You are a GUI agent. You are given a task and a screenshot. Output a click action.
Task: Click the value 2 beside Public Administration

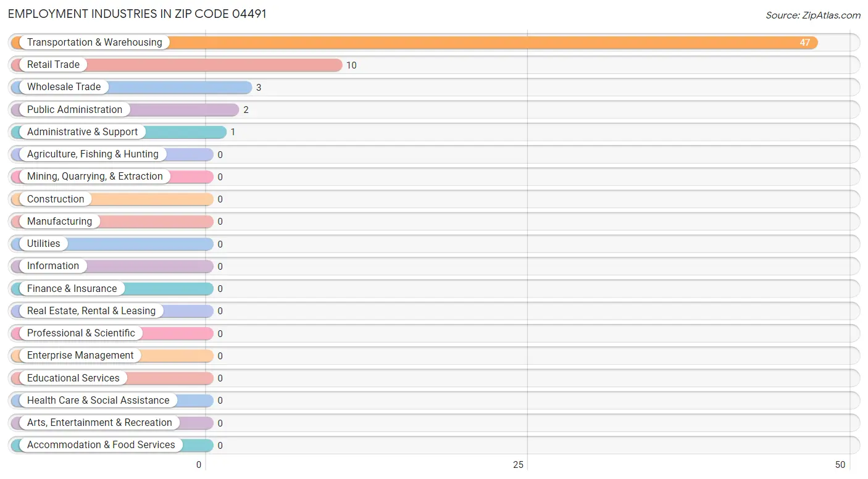click(x=246, y=110)
